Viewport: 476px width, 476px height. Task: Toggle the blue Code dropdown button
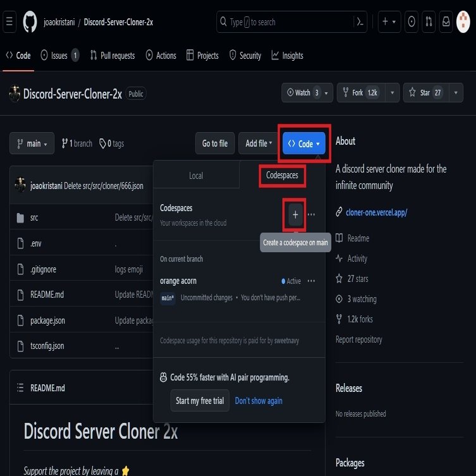coord(304,143)
